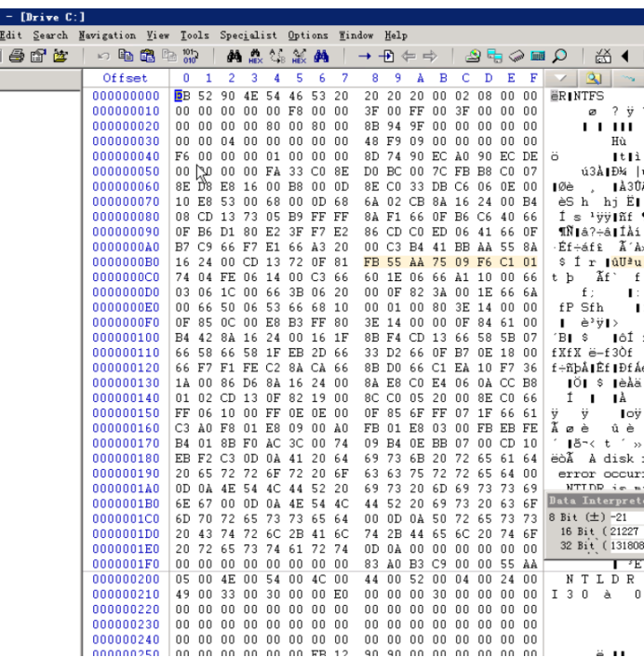This screenshot has height=657, width=644.
Task: Click the greyed-out clipboard icon beside Paste
Action: (169, 56)
